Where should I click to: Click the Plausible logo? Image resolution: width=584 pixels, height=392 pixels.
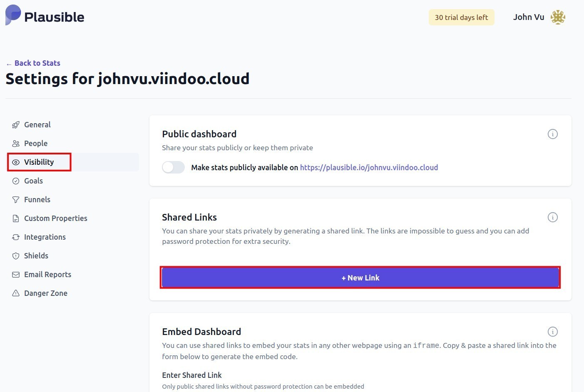point(45,16)
